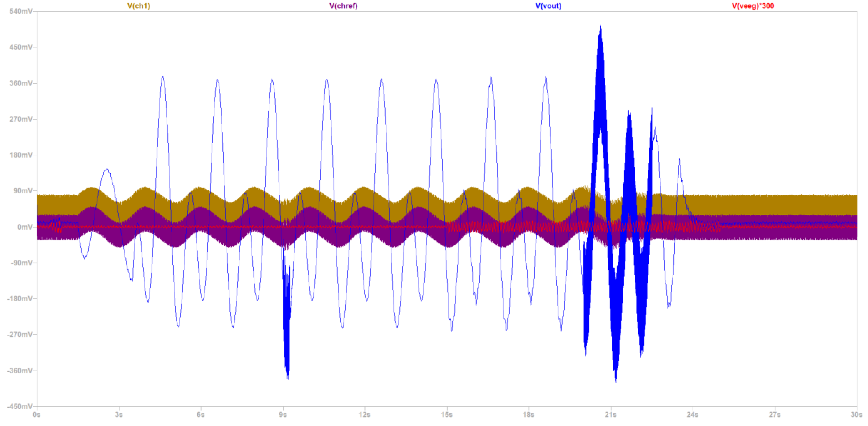The height and width of the screenshot is (426, 868).
Task: Click the tallest blue V(vout) peak
Action: 601,27
